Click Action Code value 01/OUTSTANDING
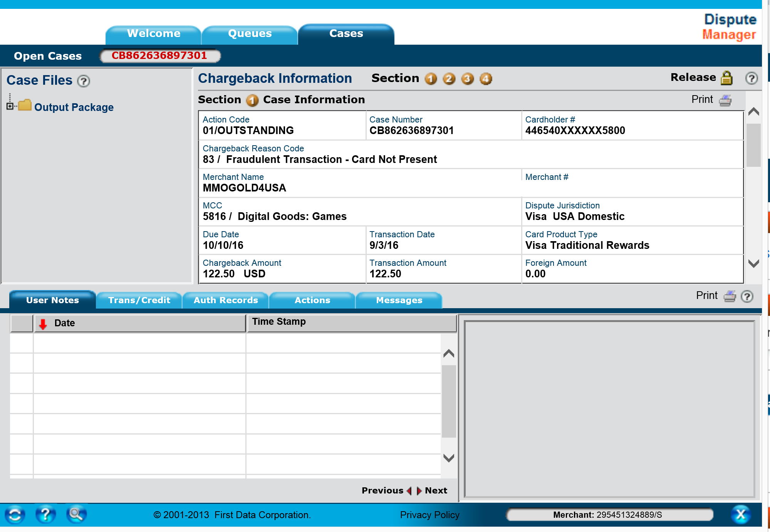Viewport: 770px width, 532px height. 248,131
